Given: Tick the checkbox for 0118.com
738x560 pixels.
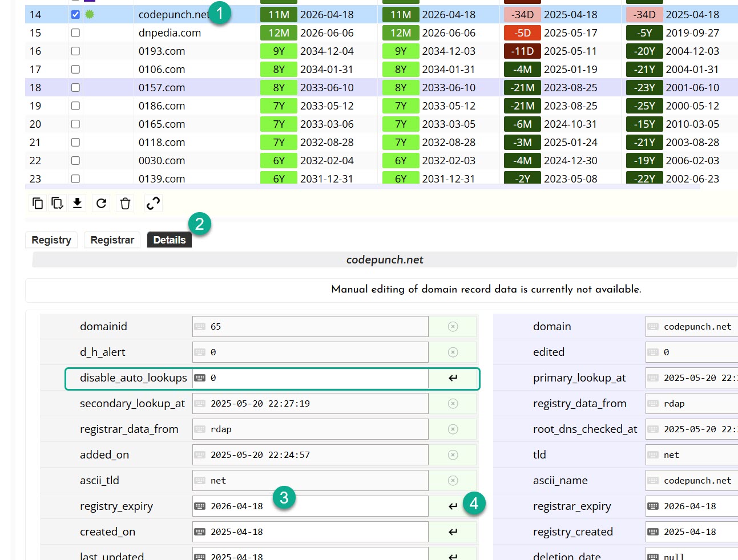Looking at the screenshot, I should (x=75, y=143).
